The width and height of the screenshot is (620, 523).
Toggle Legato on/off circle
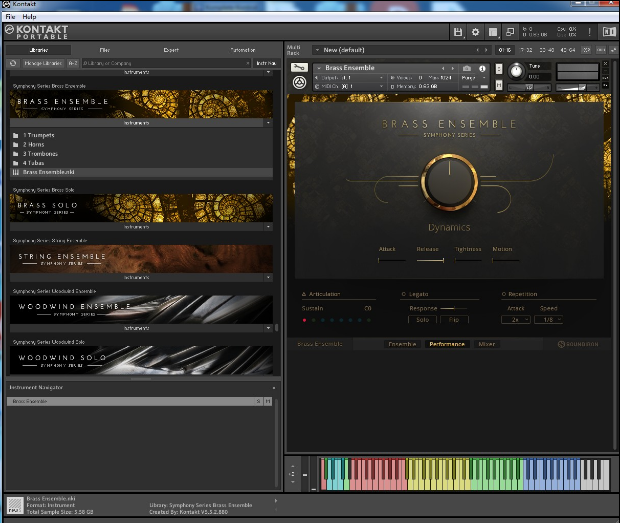(x=404, y=294)
